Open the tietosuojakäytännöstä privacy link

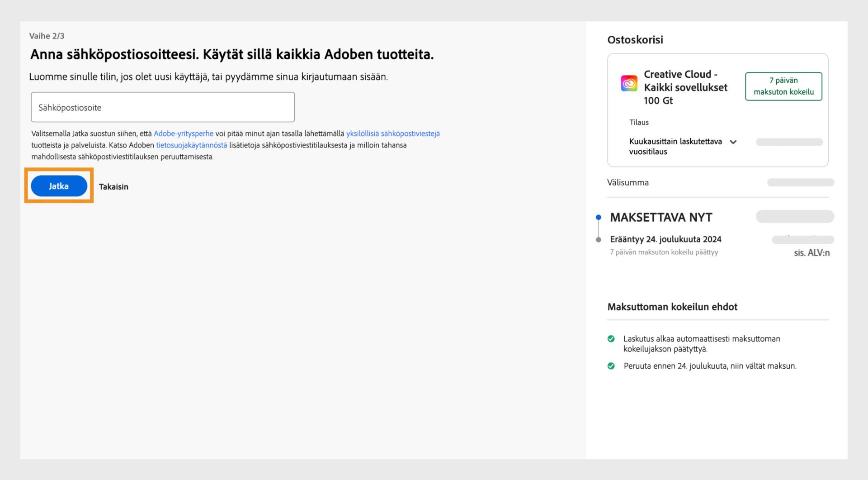point(192,145)
